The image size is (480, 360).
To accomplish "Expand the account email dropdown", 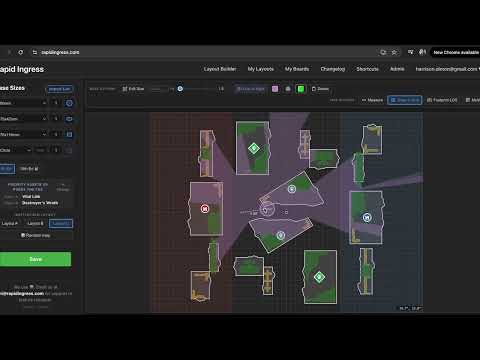I will coord(447,69).
